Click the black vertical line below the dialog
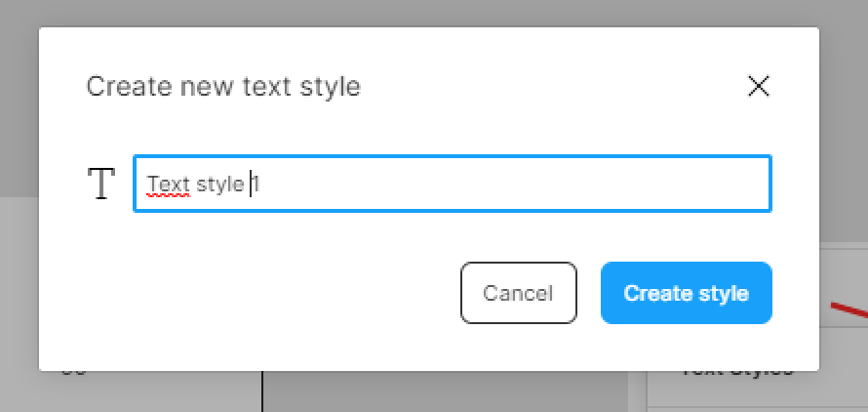 (x=261, y=391)
